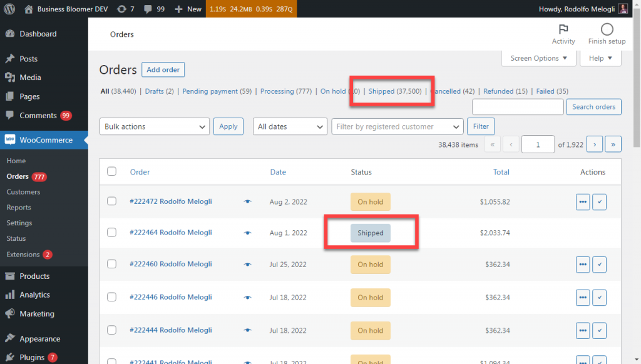Open WooCommerce Settings submenu item
This screenshot has height=364, width=641.
(19, 223)
